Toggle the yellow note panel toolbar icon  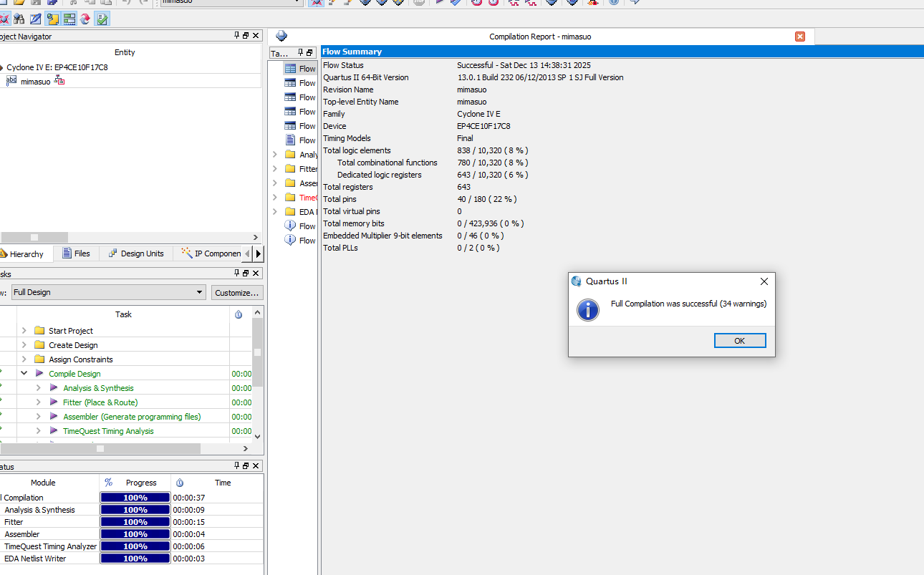click(x=52, y=19)
